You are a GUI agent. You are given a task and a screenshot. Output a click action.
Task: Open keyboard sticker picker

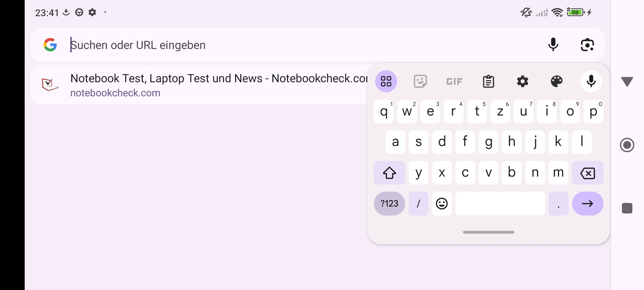[x=420, y=81]
